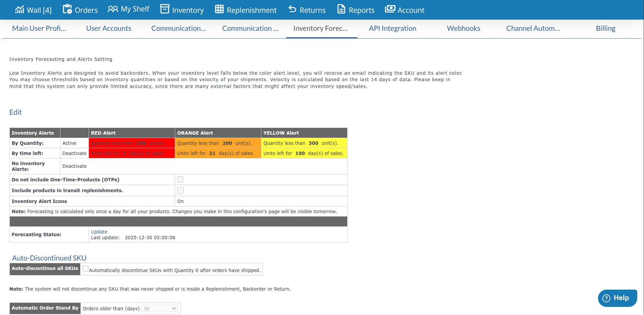Image resolution: width=644 pixels, height=315 pixels.
Task: Click the Edit link above the alerts table
Action: (x=15, y=112)
